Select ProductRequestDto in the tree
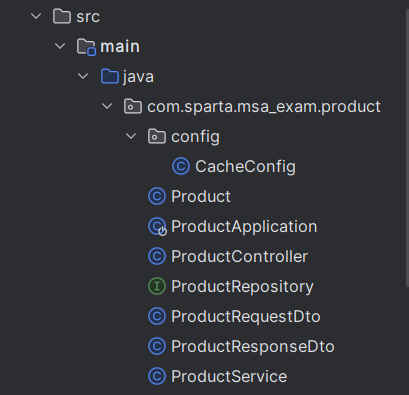The height and width of the screenshot is (395, 409). pyautogui.click(x=246, y=316)
